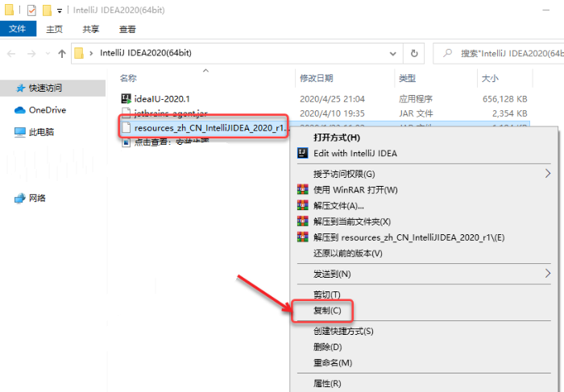
Task: Sort by the 大小 column header
Action: [490, 78]
